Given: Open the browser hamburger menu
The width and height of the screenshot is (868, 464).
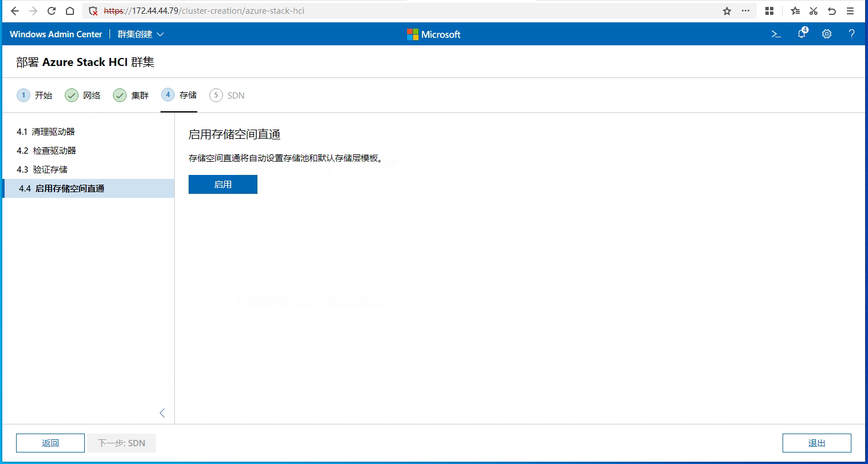Looking at the screenshot, I should pos(850,11).
